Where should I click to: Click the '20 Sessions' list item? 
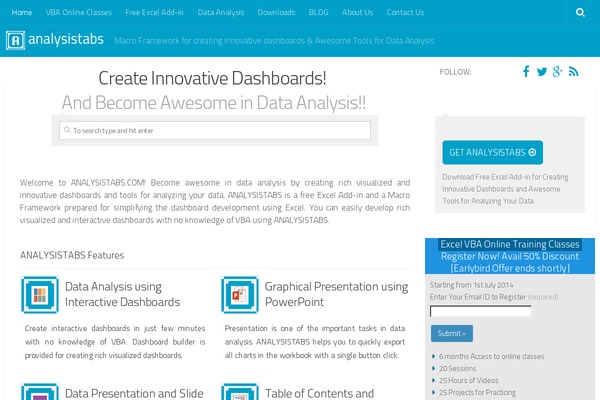458,369
